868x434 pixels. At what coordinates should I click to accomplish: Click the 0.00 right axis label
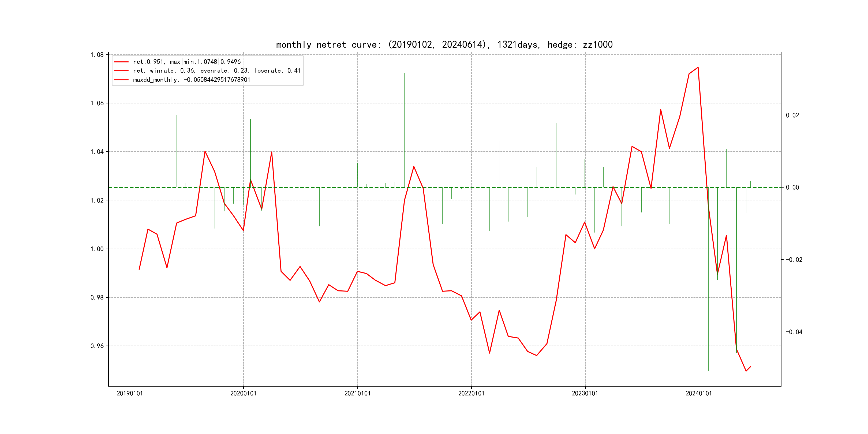(x=792, y=187)
